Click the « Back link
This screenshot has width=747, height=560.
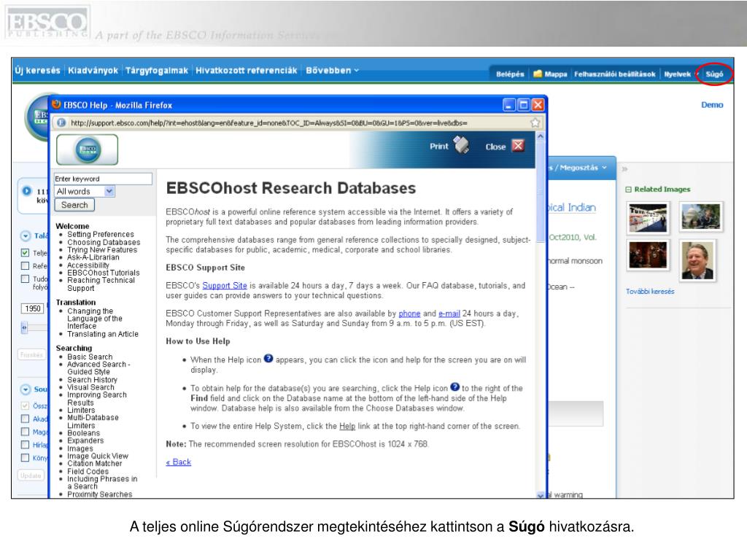178,462
